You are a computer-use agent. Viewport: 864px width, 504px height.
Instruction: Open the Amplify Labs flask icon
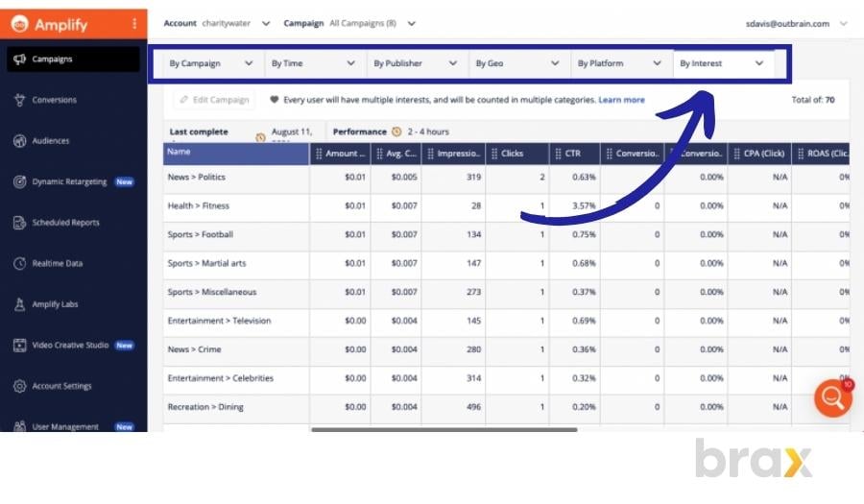[x=19, y=304]
